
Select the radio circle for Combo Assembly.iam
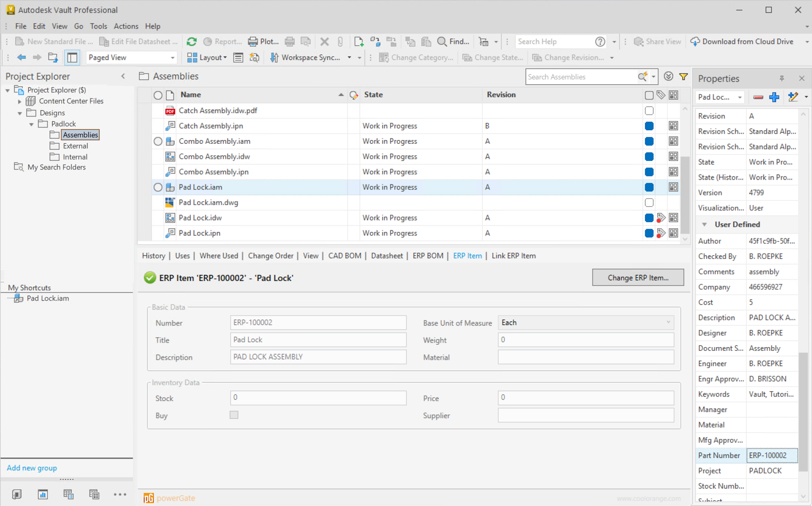click(x=158, y=141)
